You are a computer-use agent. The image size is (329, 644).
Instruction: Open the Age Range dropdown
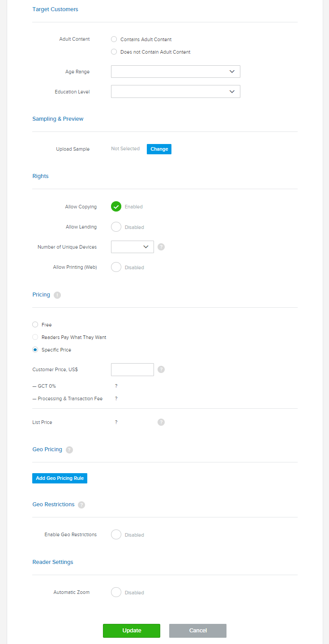pyautogui.click(x=175, y=72)
